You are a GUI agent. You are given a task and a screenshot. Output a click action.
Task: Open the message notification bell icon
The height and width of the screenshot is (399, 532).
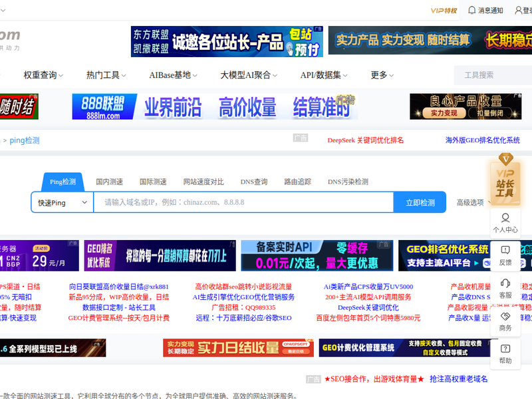(x=471, y=10)
